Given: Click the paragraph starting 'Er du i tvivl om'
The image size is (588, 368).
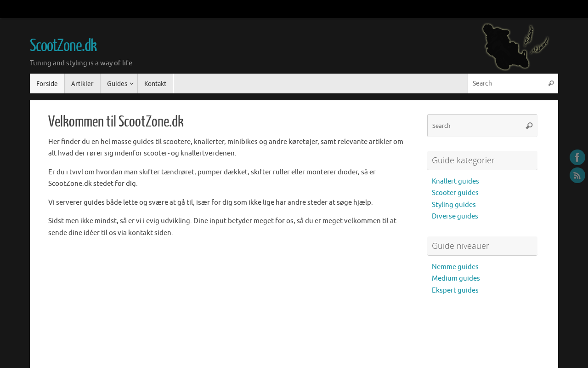Looking at the screenshot, I should [x=212, y=178].
